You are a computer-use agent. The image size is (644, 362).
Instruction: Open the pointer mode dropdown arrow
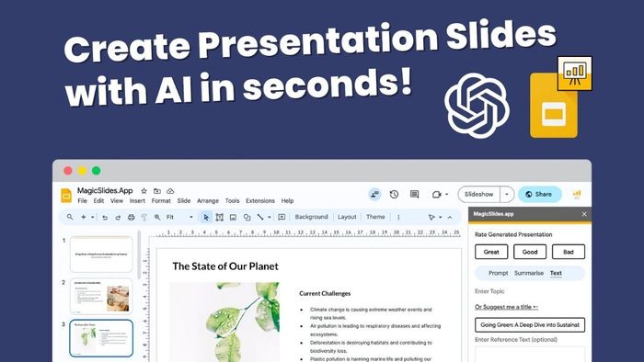coord(441,217)
